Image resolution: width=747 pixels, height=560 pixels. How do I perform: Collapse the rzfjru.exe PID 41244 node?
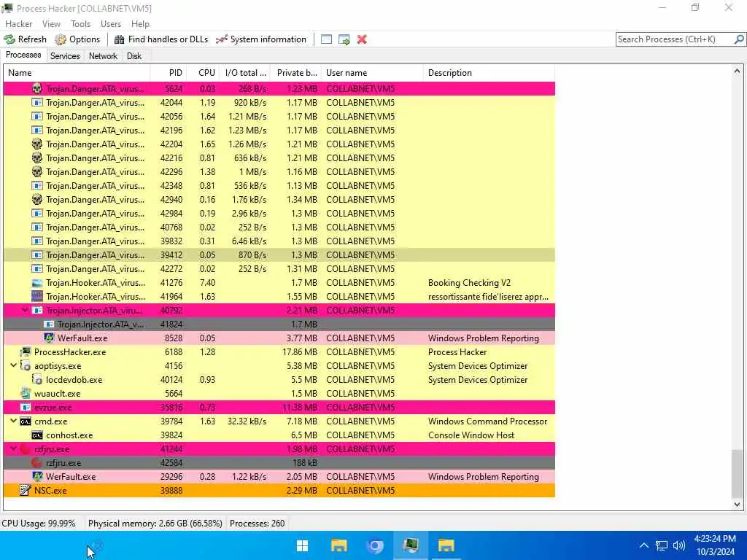coord(13,449)
